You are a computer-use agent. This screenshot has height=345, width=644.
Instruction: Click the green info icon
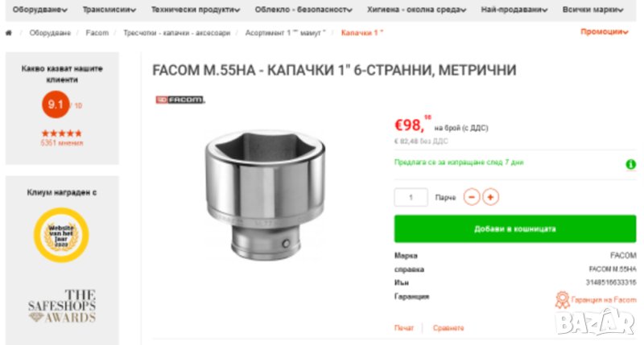point(630,165)
